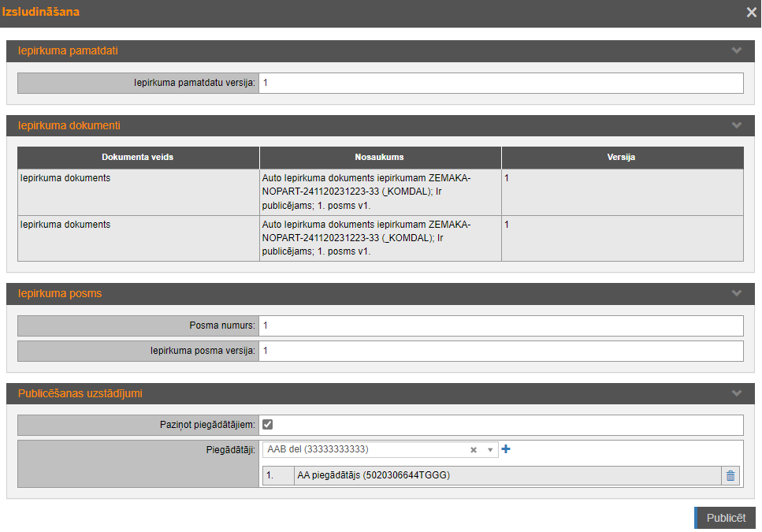This screenshot has height=532, width=762.
Task: Click the Iepirkuma posma versija field
Action: pyautogui.click(x=500, y=351)
